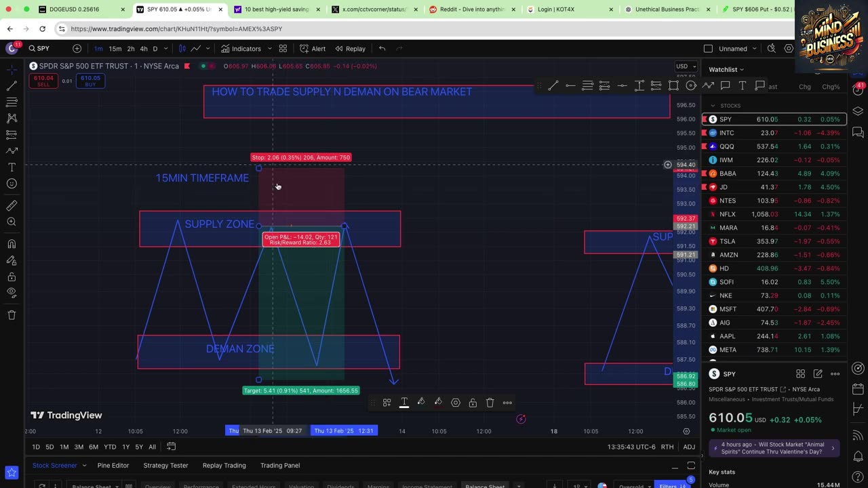Open the layout setup grid icon
868x488 pixels.
click(x=283, y=49)
